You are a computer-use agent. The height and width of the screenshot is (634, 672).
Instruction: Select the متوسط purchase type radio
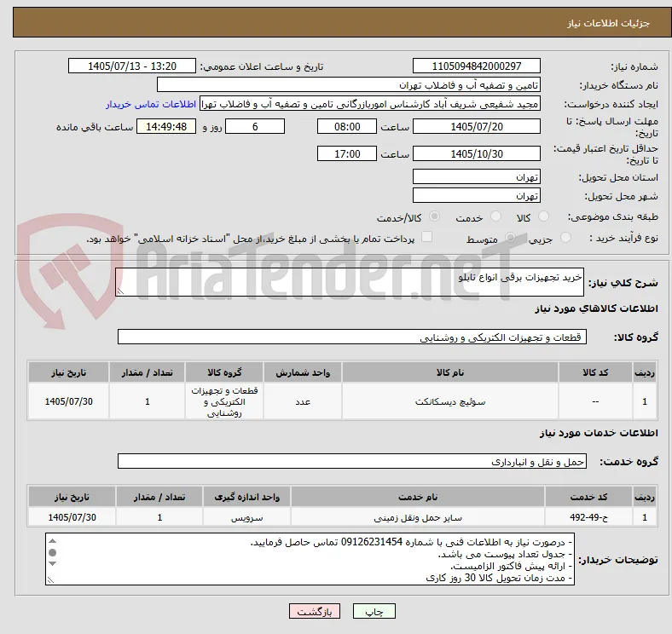(510, 237)
